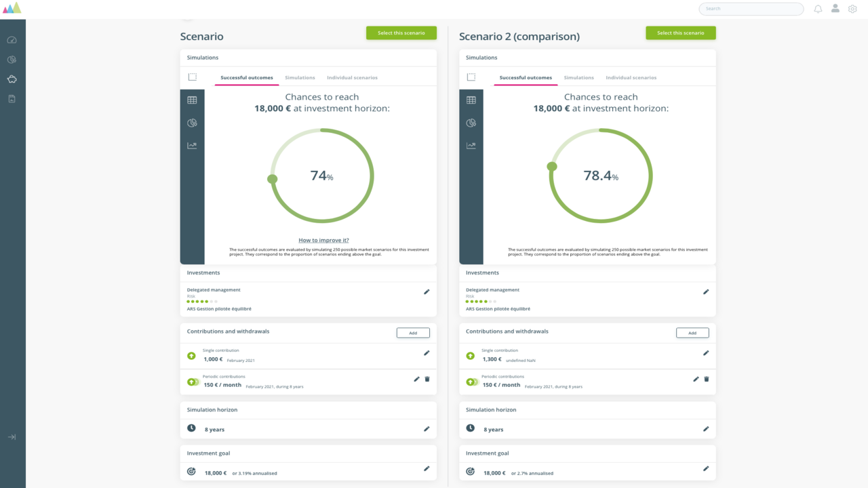Viewport: 868px width, 488px height.
Task: Show line chart view in Scenario 2 panel
Action: point(471,146)
